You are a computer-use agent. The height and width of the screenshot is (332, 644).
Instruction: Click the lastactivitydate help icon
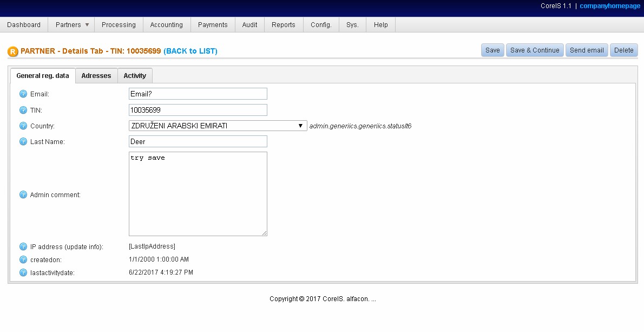[23, 272]
